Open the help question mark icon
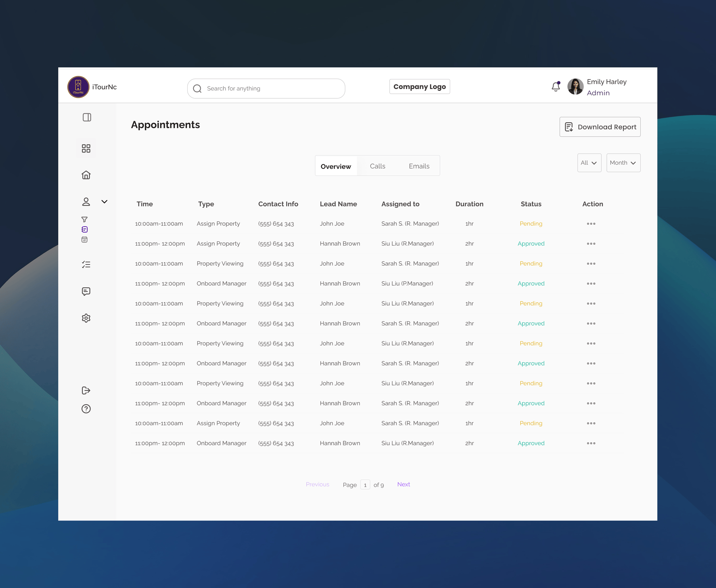The height and width of the screenshot is (588, 716). coord(86,409)
